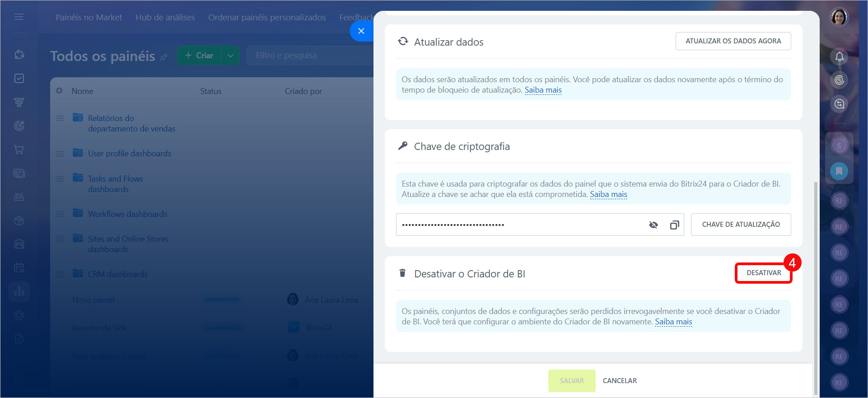Screen dimensions: 868x398
Task: Open the Hub de análises tab
Action: (x=165, y=18)
